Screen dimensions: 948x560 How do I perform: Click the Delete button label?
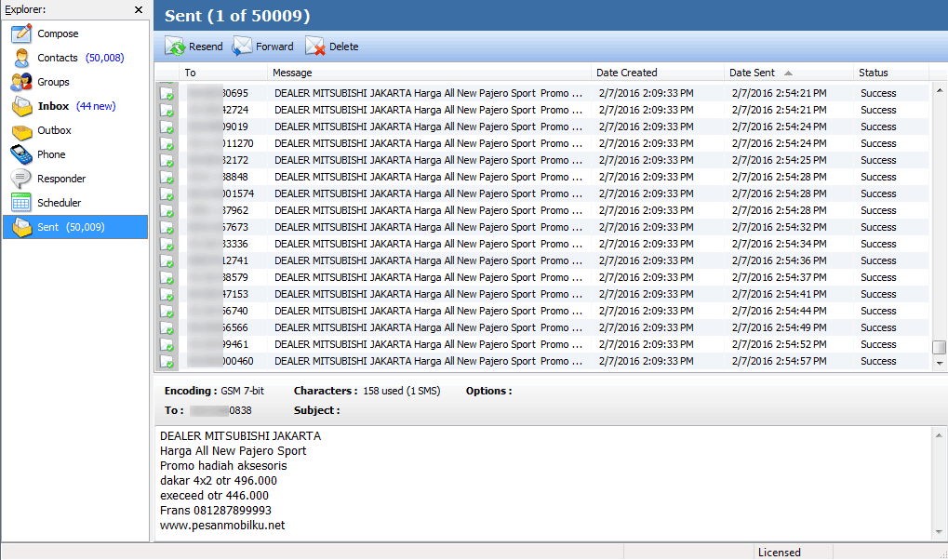[344, 47]
